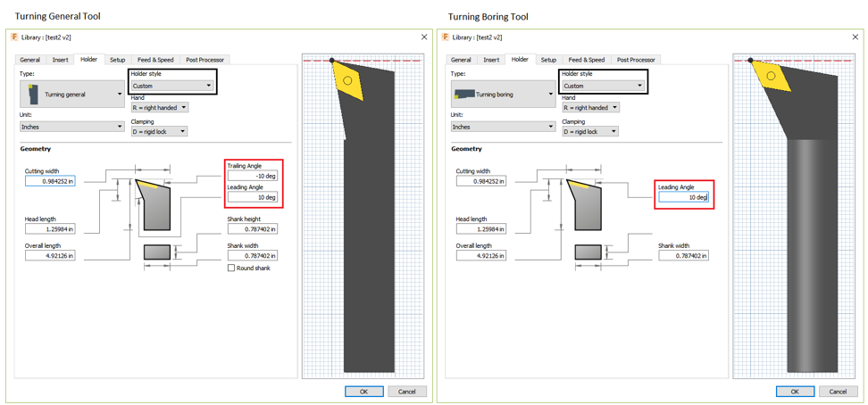This screenshot has height=405, width=868.
Task: Open Setup tab in Turning General Tool dialog
Action: [117, 60]
